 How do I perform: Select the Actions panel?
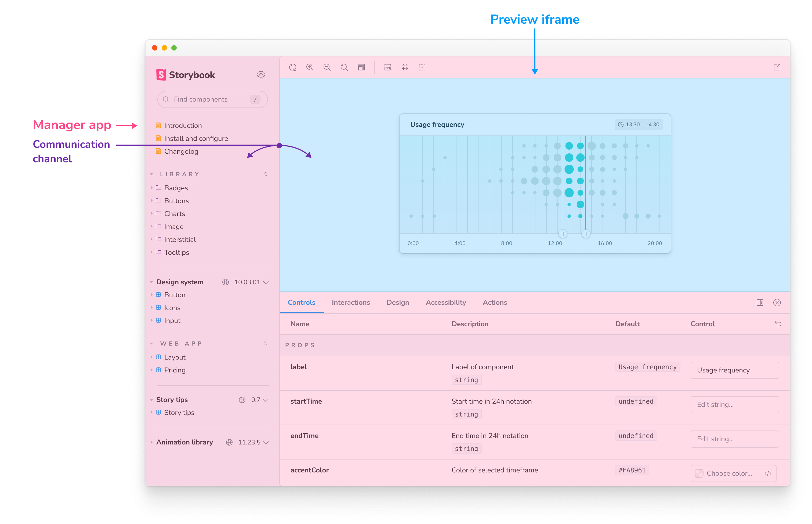click(494, 302)
